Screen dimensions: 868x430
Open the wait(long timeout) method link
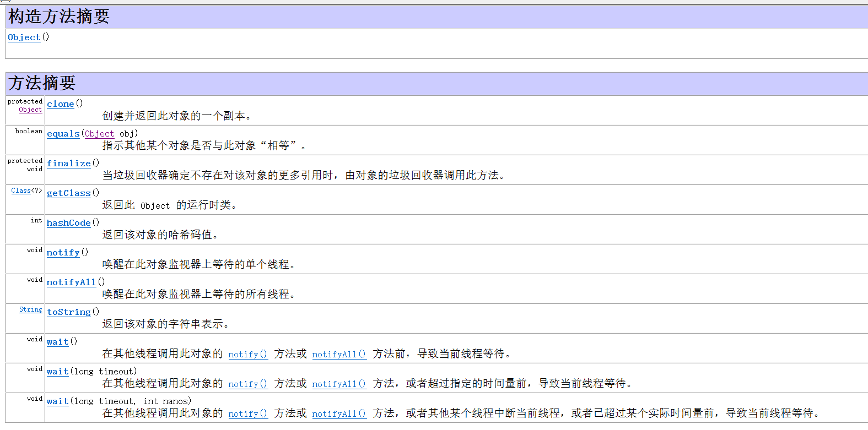(57, 372)
